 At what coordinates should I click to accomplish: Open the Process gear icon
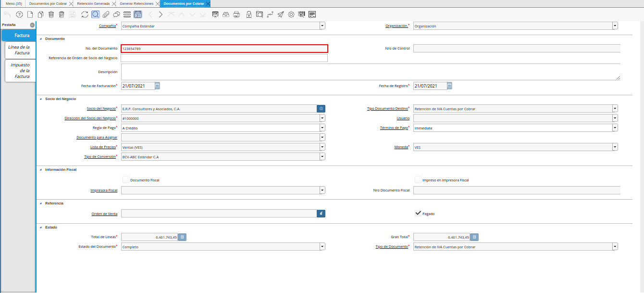tap(291, 14)
